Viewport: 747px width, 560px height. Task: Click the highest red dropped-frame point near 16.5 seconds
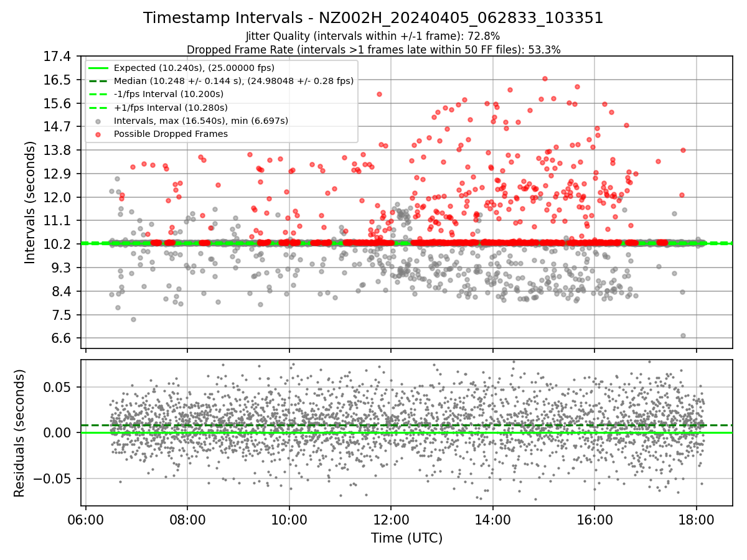[x=545, y=78]
